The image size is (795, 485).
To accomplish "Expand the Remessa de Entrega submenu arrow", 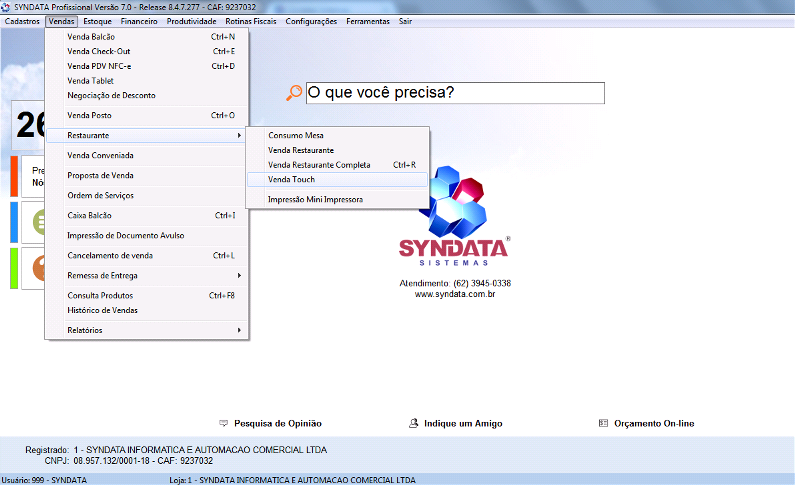I will 239,276.
